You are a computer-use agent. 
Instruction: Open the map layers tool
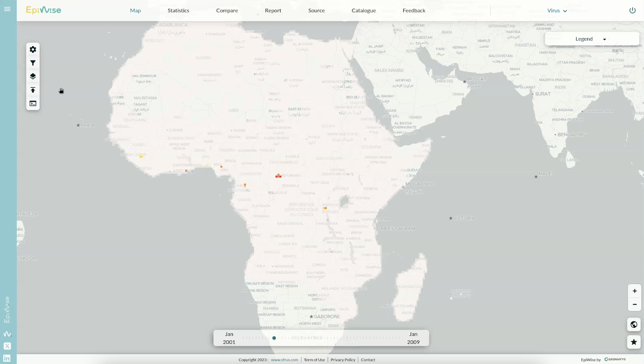33,76
